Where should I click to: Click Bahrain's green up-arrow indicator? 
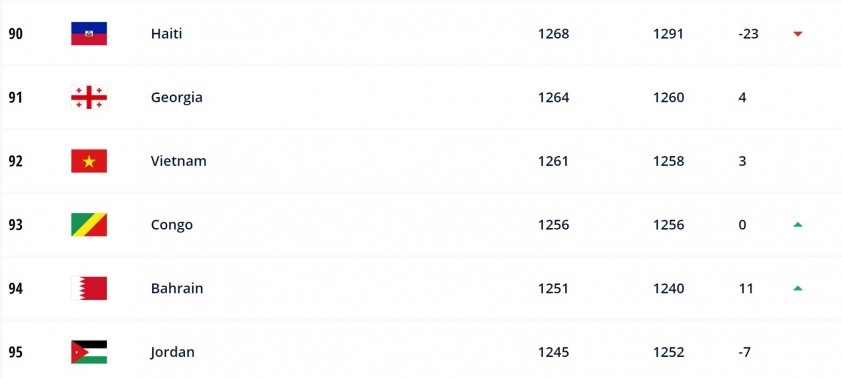click(x=797, y=288)
